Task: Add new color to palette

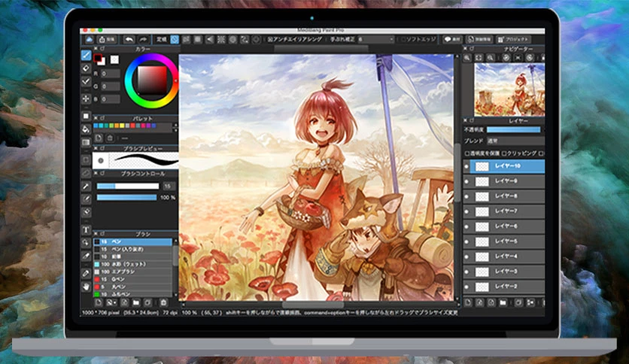Action: 99,138
